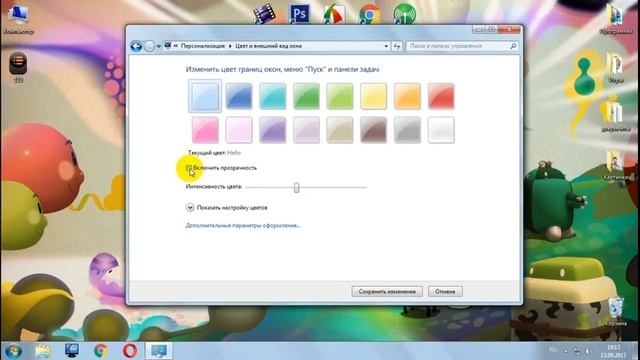Select the grey color swatch
Screen dimensions: 640x360
pyautogui.click(x=407, y=130)
